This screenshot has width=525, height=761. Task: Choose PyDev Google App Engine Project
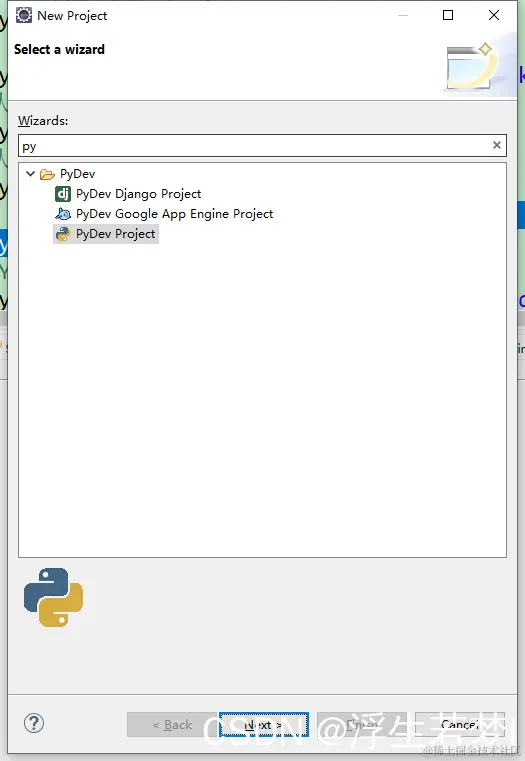click(x=174, y=214)
